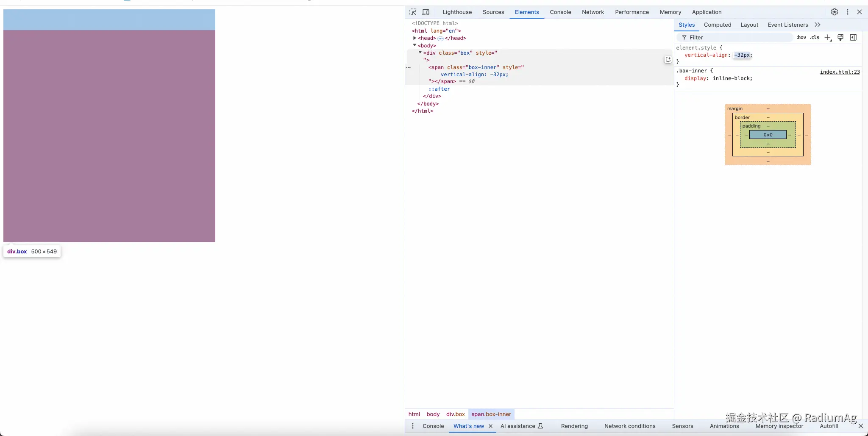Collapse the body element node

coord(415,45)
